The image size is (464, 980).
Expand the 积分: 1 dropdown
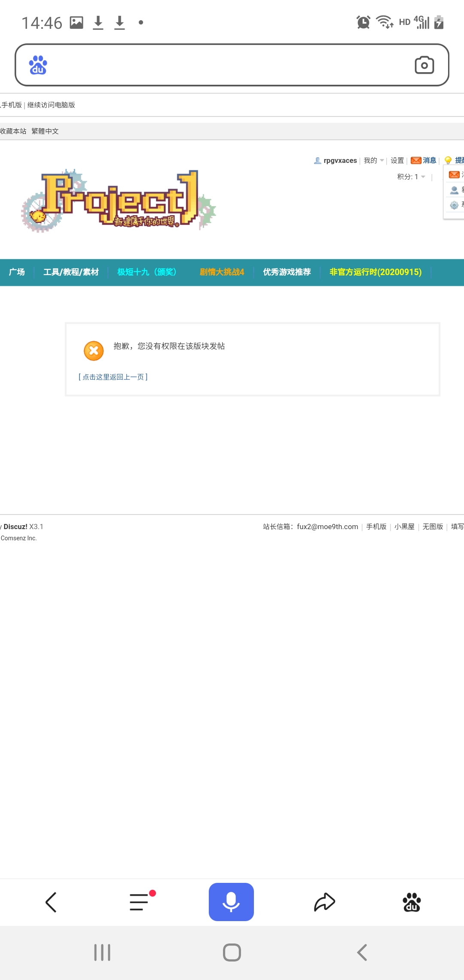411,177
